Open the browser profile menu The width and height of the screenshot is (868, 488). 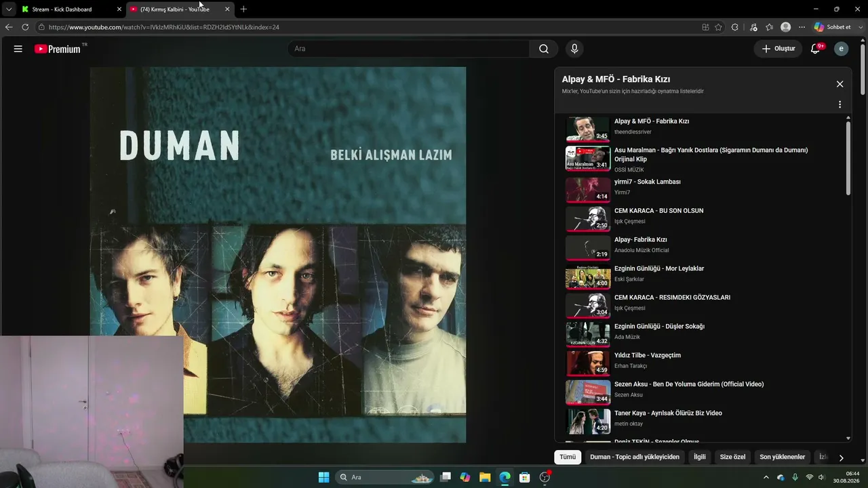coord(786,27)
